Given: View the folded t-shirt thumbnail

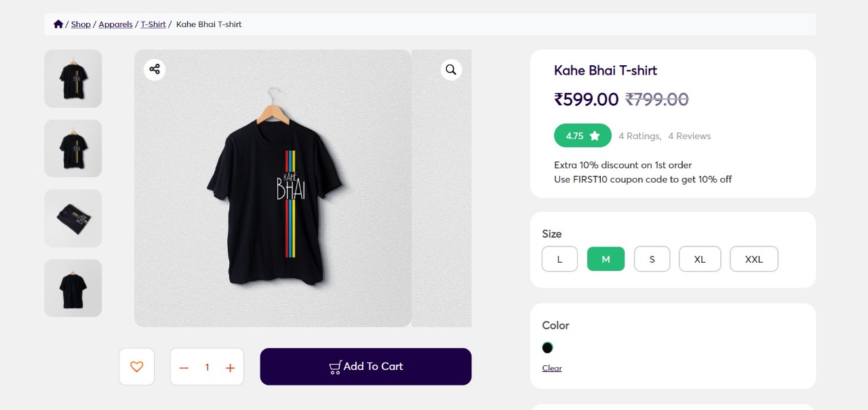Looking at the screenshot, I should tap(73, 219).
